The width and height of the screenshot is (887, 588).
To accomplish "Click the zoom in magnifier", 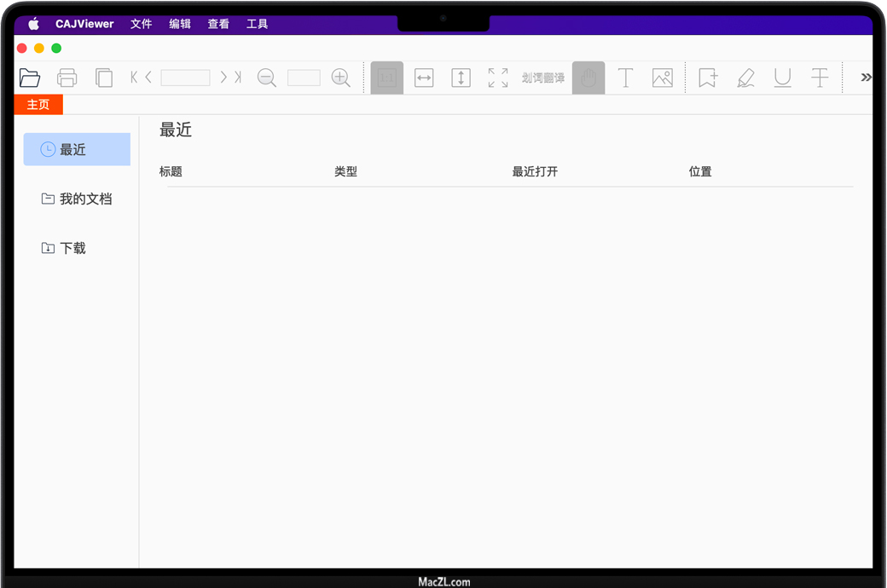I will pyautogui.click(x=340, y=78).
